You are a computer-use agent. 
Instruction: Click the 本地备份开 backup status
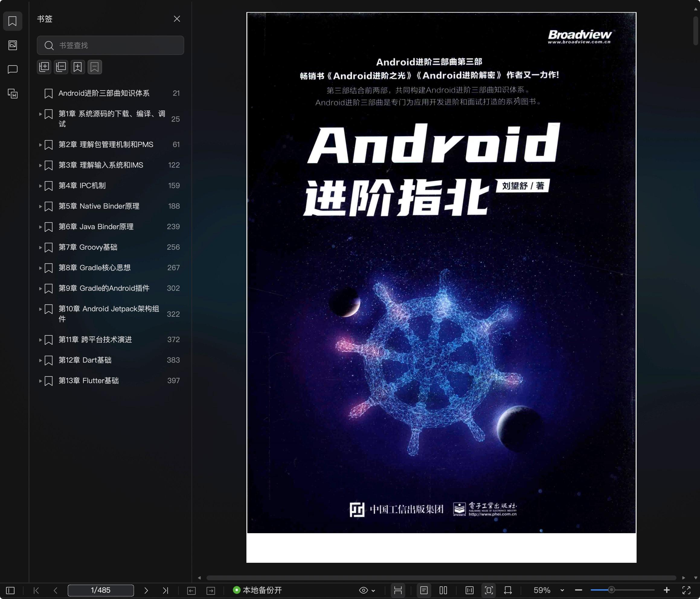click(x=257, y=590)
